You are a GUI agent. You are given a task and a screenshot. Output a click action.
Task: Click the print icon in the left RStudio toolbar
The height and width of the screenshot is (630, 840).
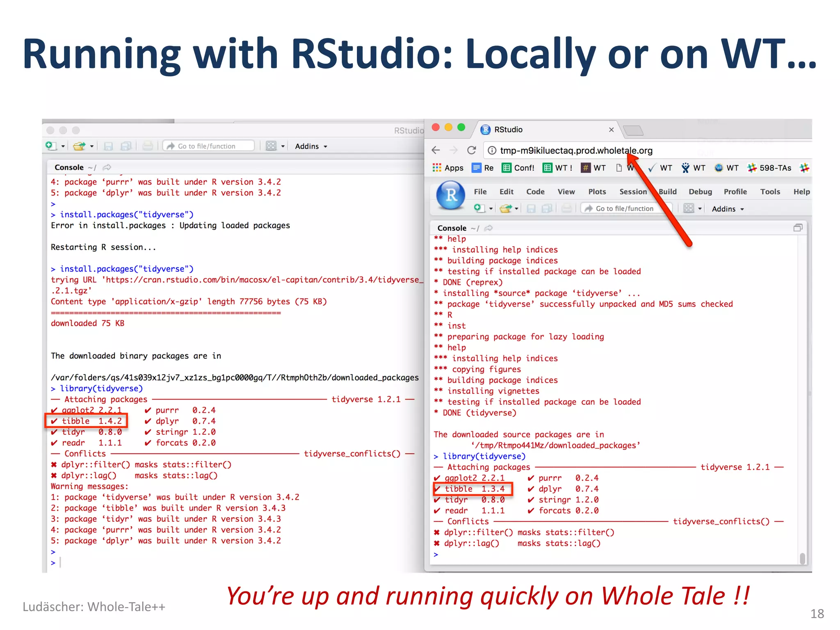pos(148,146)
